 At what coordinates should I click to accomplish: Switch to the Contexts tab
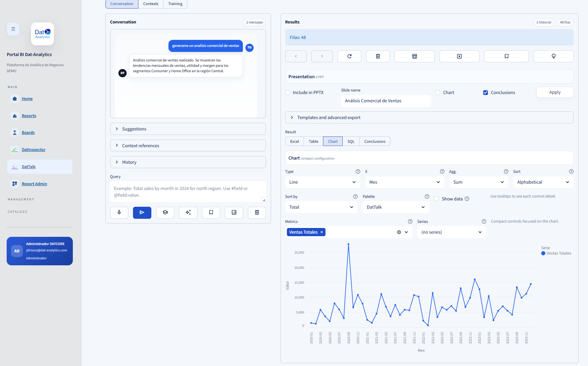point(150,4)
